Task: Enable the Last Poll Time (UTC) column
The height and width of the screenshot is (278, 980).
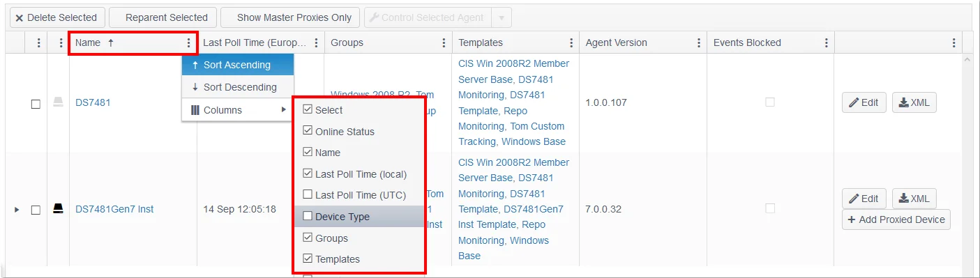Action: click(x=308, y=195)
